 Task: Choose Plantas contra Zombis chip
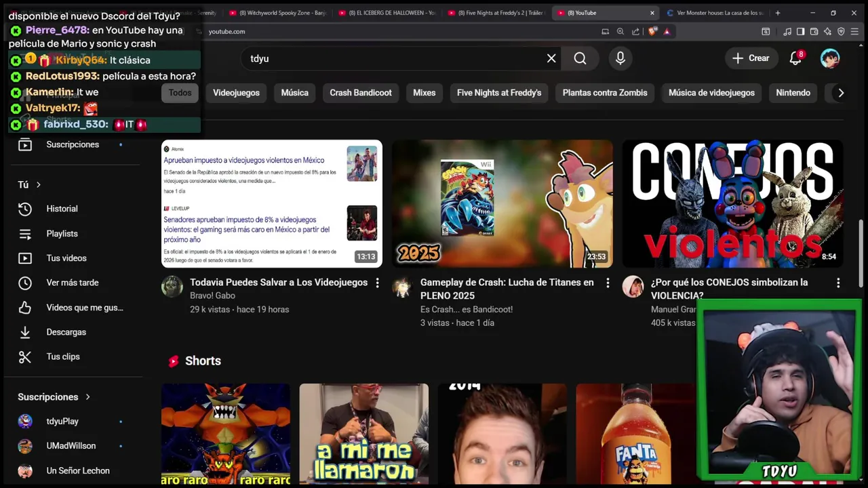[x=605, y=93]
